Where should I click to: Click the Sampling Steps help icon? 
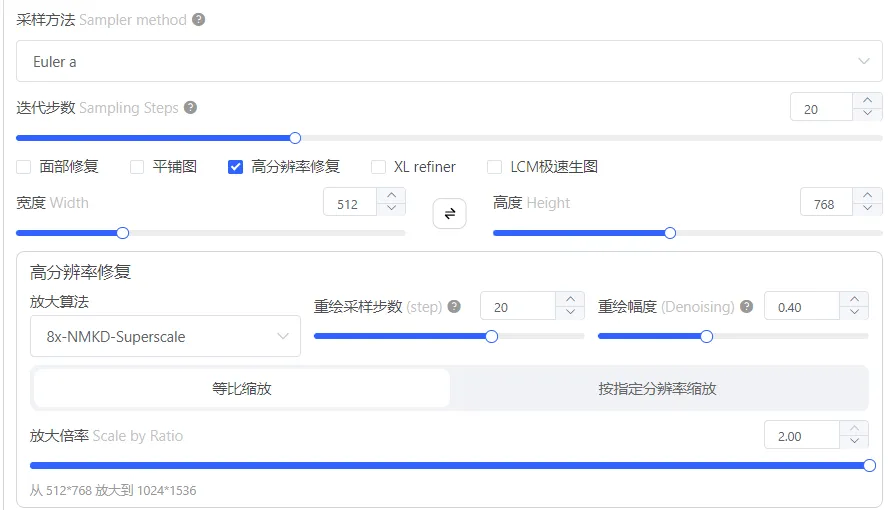click(191, 108)
